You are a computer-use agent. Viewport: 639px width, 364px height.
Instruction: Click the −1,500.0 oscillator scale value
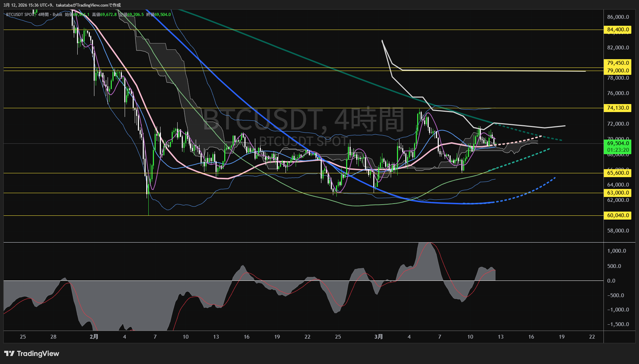click(x=618, y=324)
